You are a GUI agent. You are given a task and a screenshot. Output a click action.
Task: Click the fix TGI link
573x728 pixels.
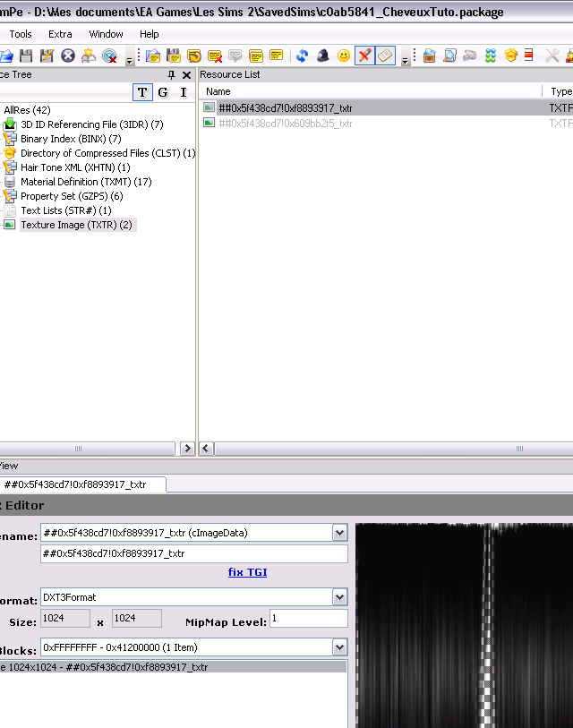pyautogui.click(x=247, y=572)
